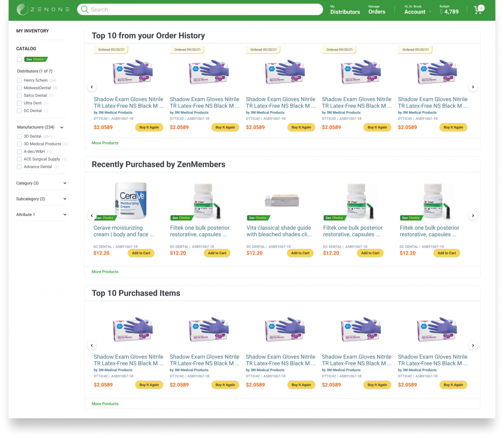504x438 pixels.
Task: Open the Vita shade guide product image
Action: pyautogui.click(x=282, y=199)
